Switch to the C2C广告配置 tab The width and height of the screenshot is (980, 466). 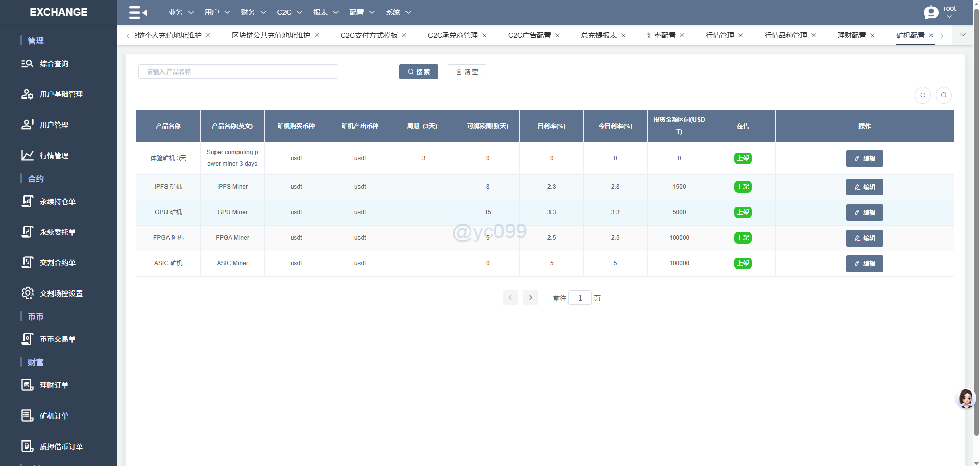tap(529, 35)
